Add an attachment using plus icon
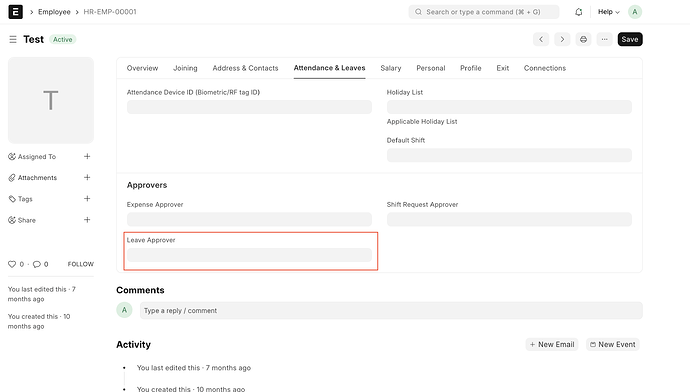Image resolution: width=690 pixels, height=392 pixels. 87,177
